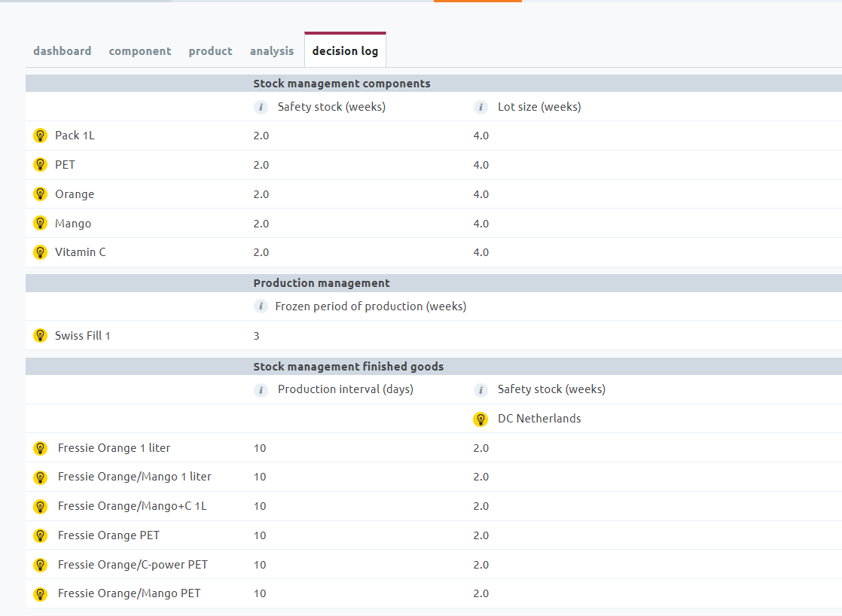Click the Orange component name
Viewport: 842px width, 616px height.
(x=75, y=194)
